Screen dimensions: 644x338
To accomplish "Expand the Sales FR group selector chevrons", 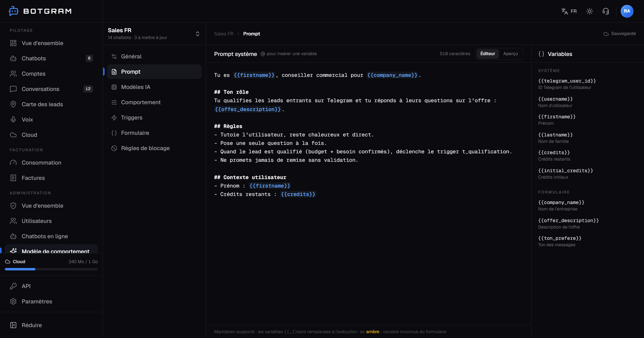I will 197,34.
